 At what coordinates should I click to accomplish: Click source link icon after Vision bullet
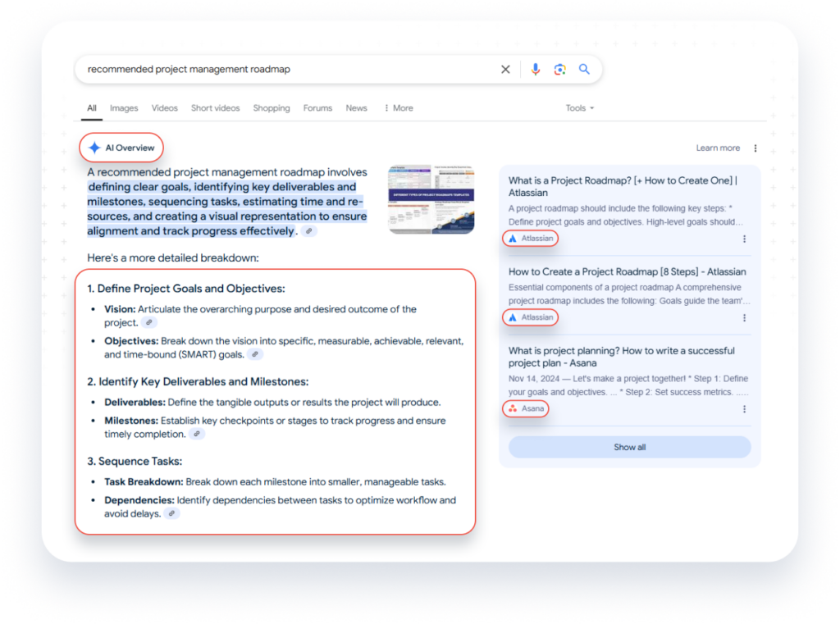click(x=149, y=322)
